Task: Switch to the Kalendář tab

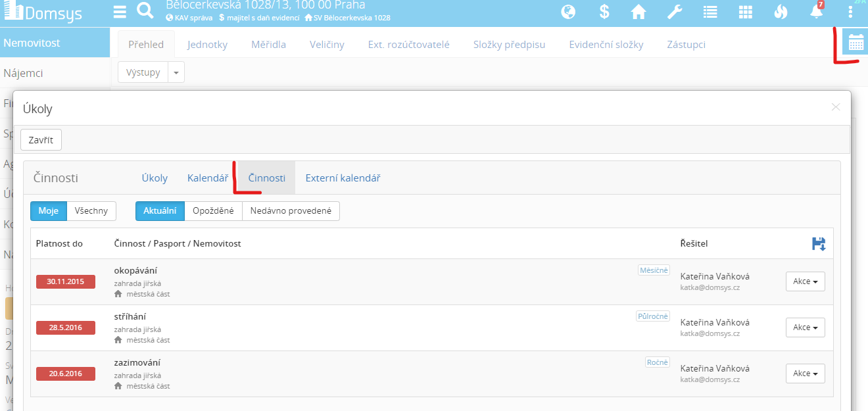Action: [208, 178]
